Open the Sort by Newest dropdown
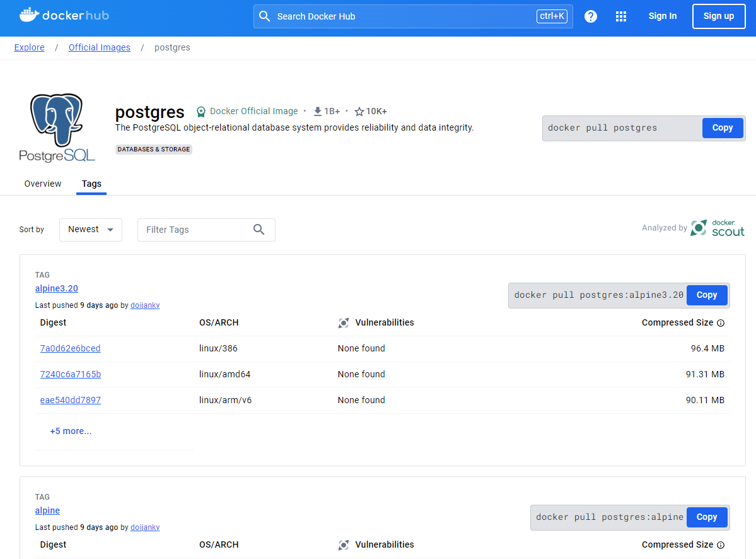The width and height of the screenshot is (756, 559). [91, 230]
